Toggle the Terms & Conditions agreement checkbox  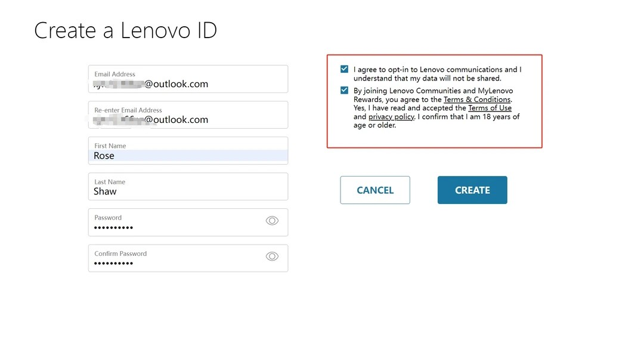coord(344,91)
